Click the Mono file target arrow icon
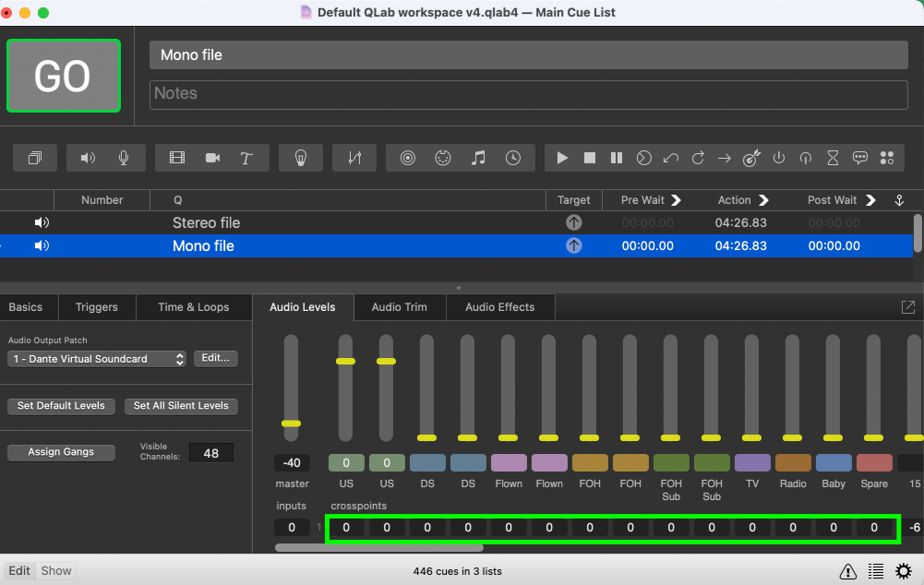This screenshot has height=585, width=924. (x=574, y=245)
